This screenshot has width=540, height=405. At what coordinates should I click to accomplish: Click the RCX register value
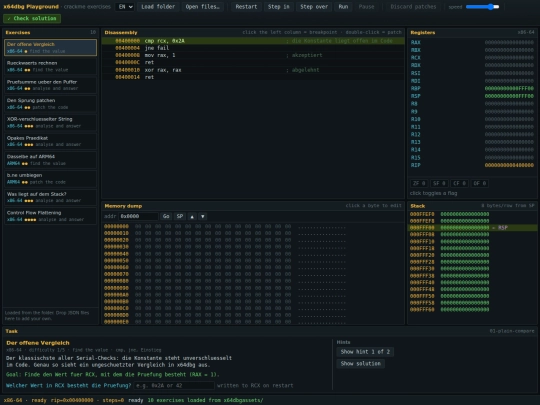click(509, 58)
